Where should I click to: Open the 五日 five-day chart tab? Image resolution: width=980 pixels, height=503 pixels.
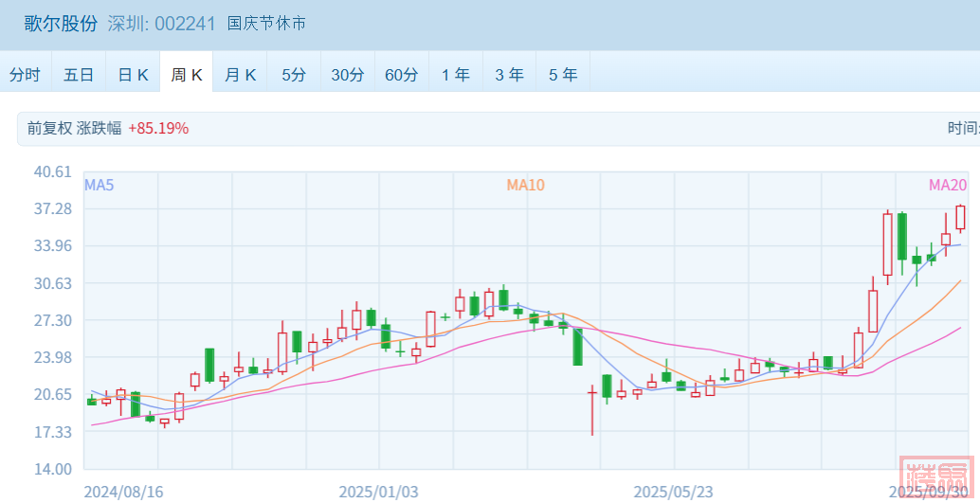[x=79, y=75]
